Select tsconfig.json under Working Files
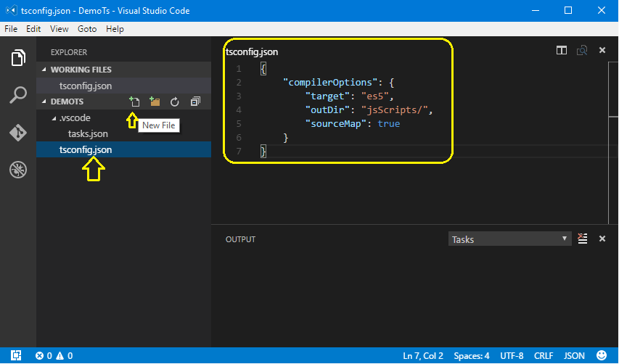Screen dimensions: 619x364 (123, 86)
